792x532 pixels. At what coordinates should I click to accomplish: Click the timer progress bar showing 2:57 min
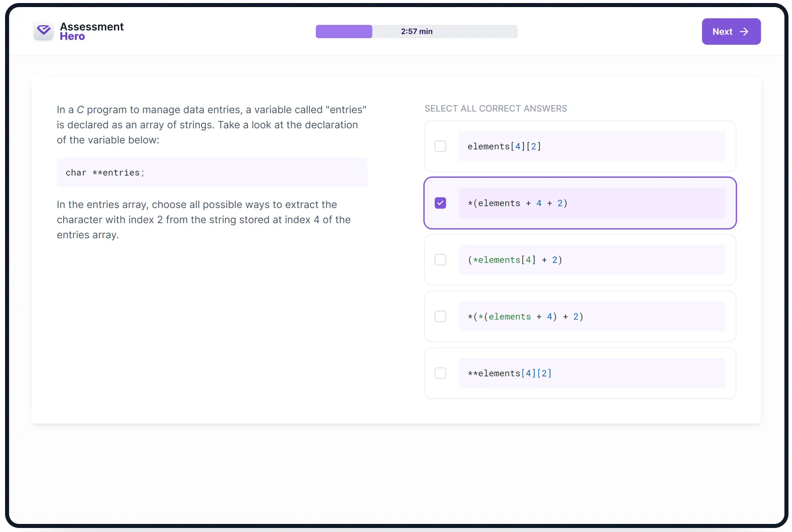click(x=416, y=31)
